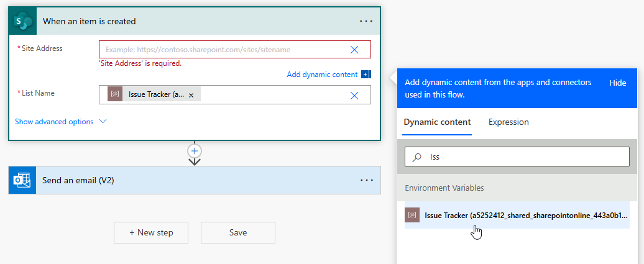Viewport: 644px width, 264px height.
Task: Click the chevron next to Show advanced options
Action: pyautogui.click(x=103, y=122)
